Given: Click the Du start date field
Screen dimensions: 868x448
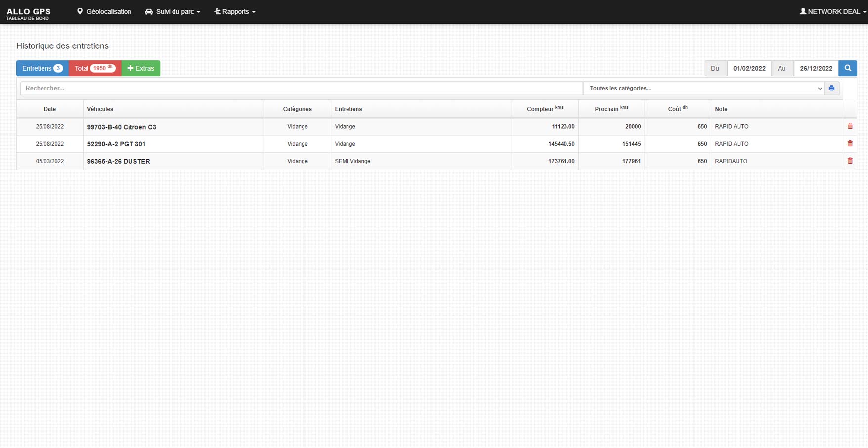Looking at the screenshot, I should click(x=749, y=68).
